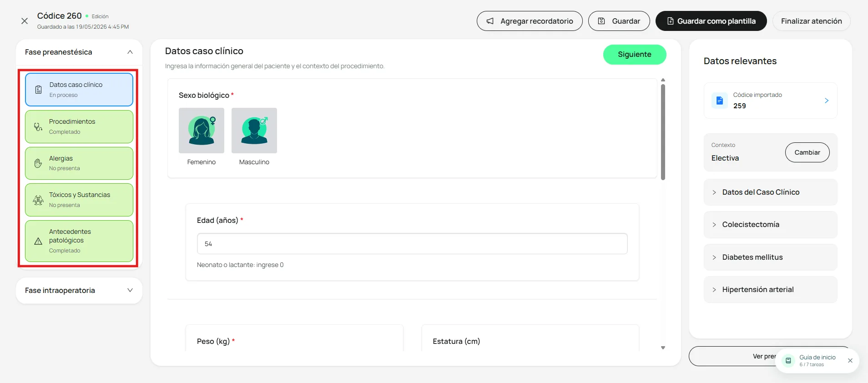Close the Códice 260 editor with X icon
868x383 pixels.
tap(25, 21)
